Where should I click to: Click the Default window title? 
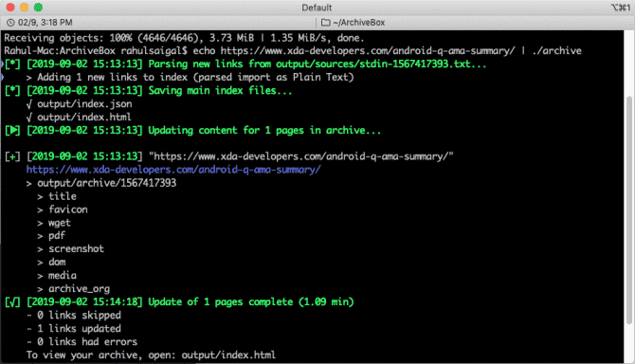[x=317, y=8]
